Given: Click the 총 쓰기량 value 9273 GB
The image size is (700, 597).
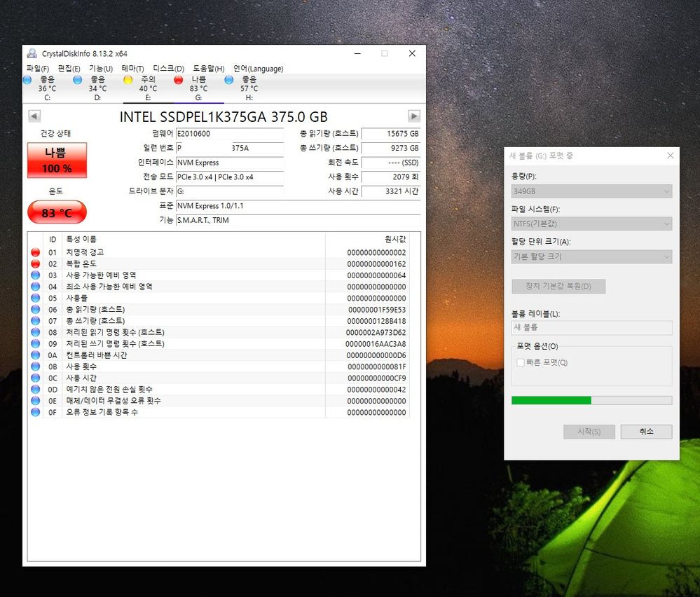Looking at the screenshot, I should tap(390, 148).
